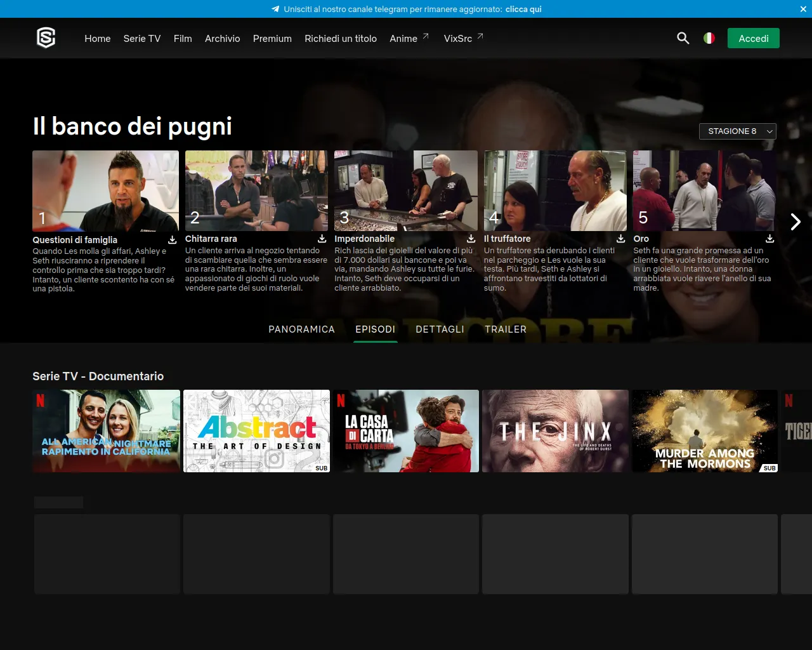Download episode Il truffatore
Screen dimensions: 812x650
point(620,239)
